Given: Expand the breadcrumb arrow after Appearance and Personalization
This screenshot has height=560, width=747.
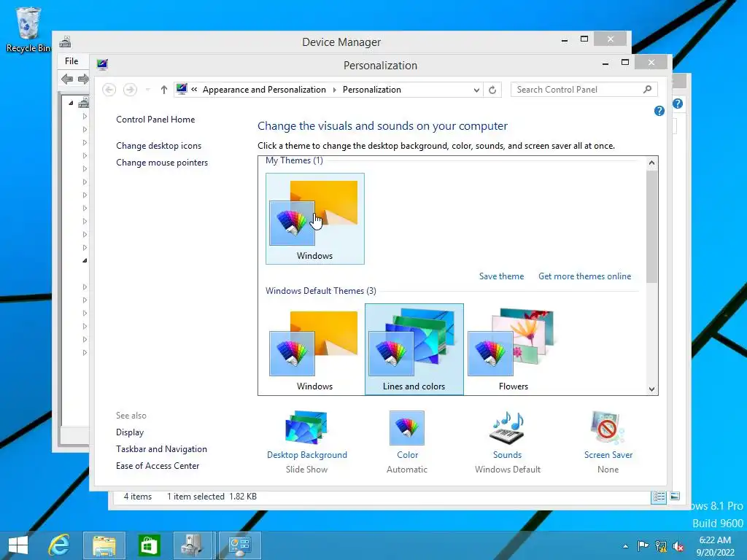Looking at the screenshot, I should pyautogui.click(x=334, y=90).
